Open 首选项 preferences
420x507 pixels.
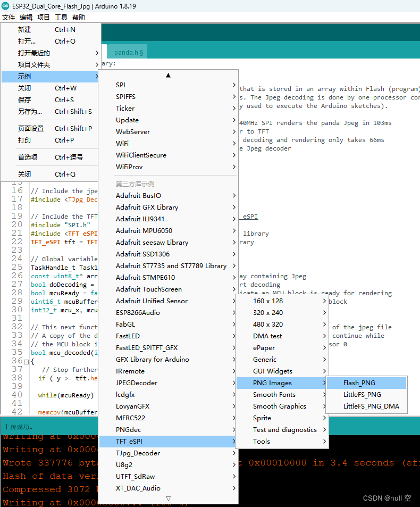coord(50,157)
